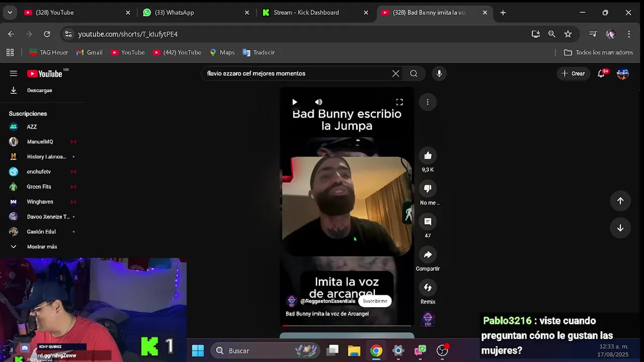The image size is (644, 362).
Task: Open YouTube notifications bell
Action: click(x=601, y=73)
